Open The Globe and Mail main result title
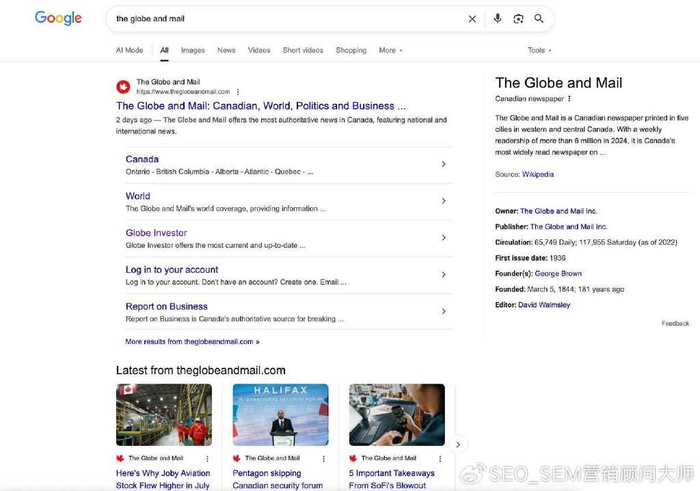The height and width of the screenshot is (491, 700). click(261, 106)
